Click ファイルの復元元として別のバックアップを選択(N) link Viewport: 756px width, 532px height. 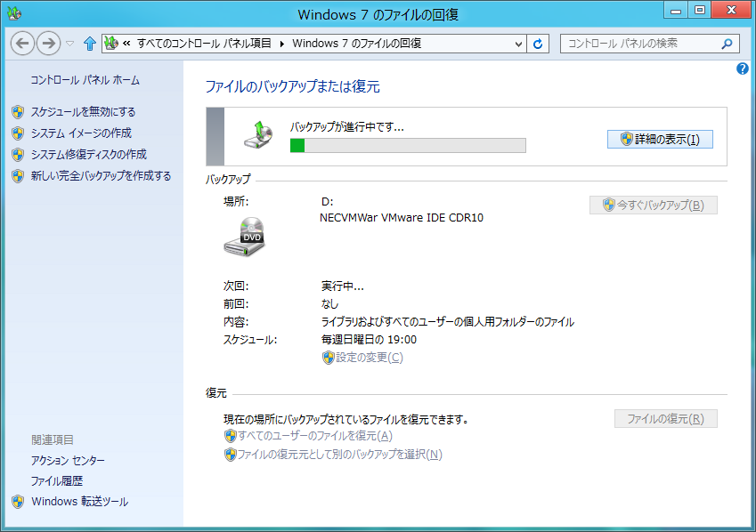pos(340,455)
